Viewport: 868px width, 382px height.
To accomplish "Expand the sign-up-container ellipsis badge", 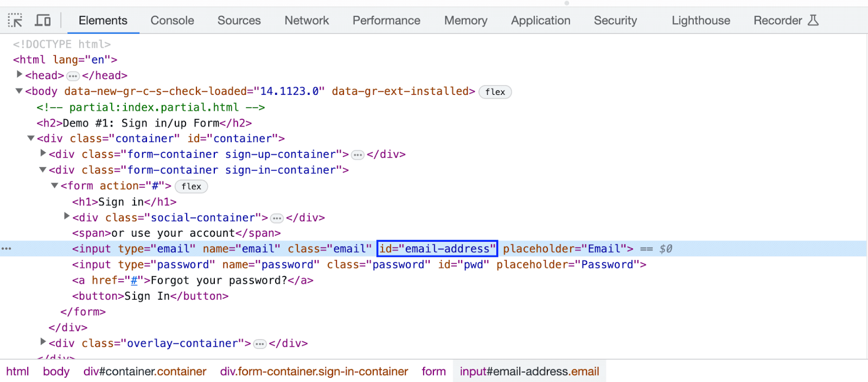I will pyautogui.click(x=358, y=155).
